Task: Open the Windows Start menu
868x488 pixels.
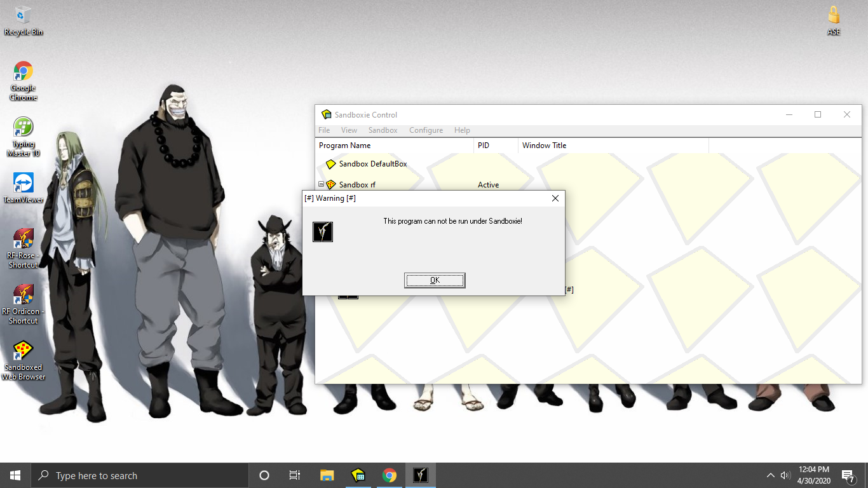Action: click(15, 475)
